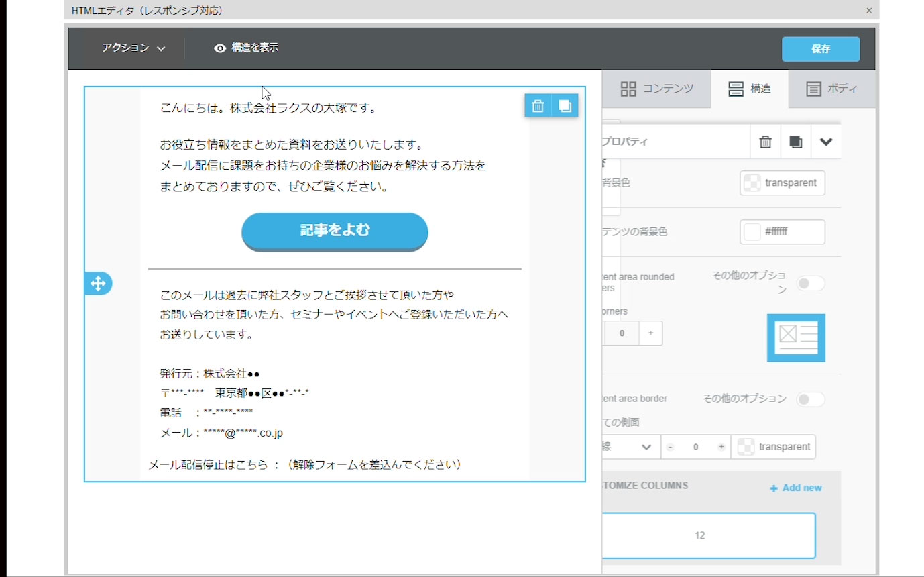The image size is (924, 577).
Task: Delete the row via the properties panel trash icon
Action: click(765, 142)
